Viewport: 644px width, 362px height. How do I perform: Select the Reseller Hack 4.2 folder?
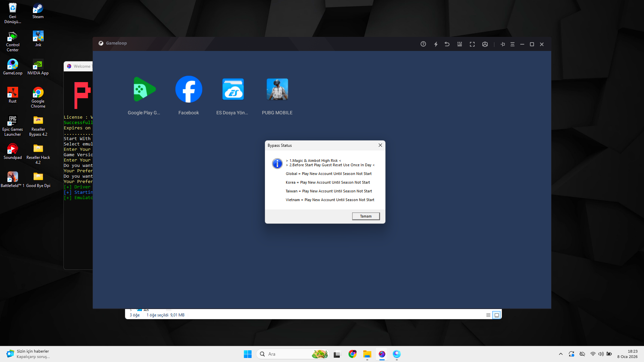tap(38, 154)
